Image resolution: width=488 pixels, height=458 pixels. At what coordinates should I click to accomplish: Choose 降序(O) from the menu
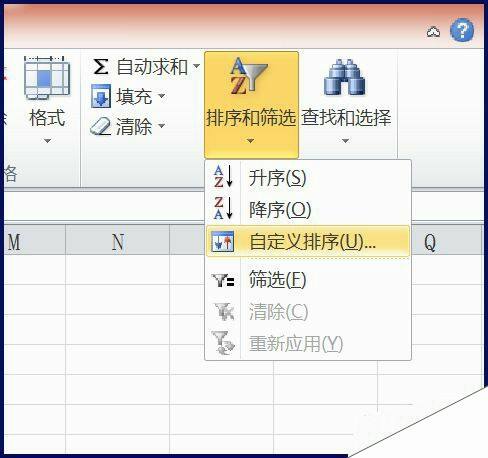308,209
